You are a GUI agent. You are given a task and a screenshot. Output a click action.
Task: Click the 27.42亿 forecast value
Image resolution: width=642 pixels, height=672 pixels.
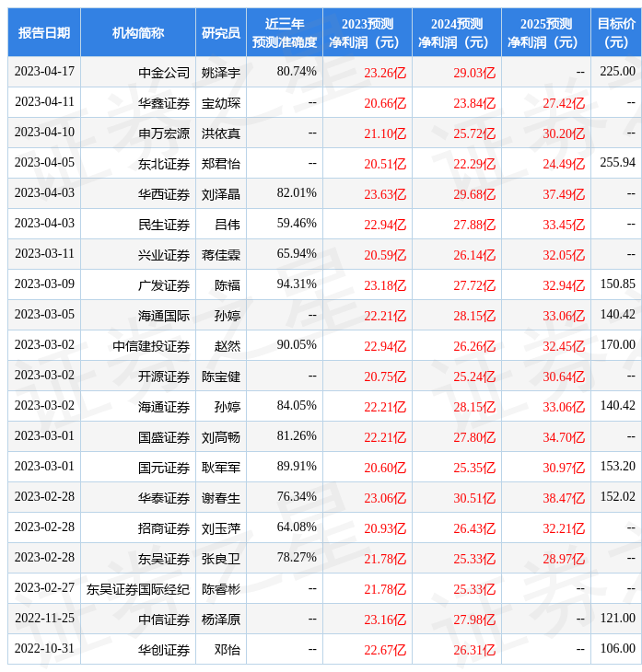(x=564, y=103)
